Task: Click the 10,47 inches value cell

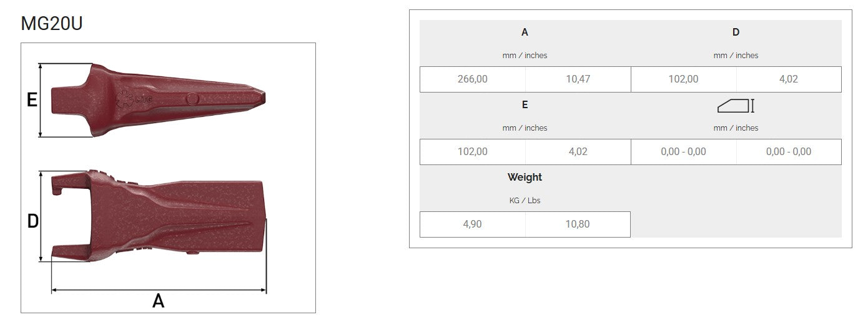Action: tap(578, 79)
